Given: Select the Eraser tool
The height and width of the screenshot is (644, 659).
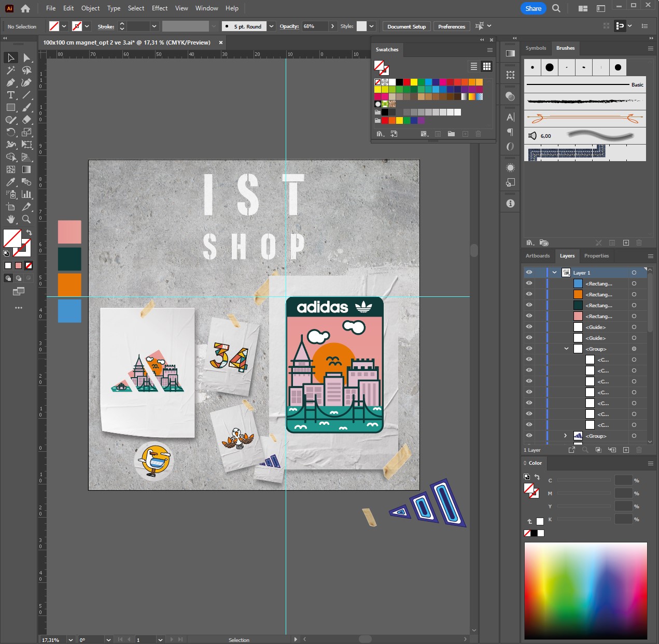Looking at the screenshot, I should click(x=26, y=120).
